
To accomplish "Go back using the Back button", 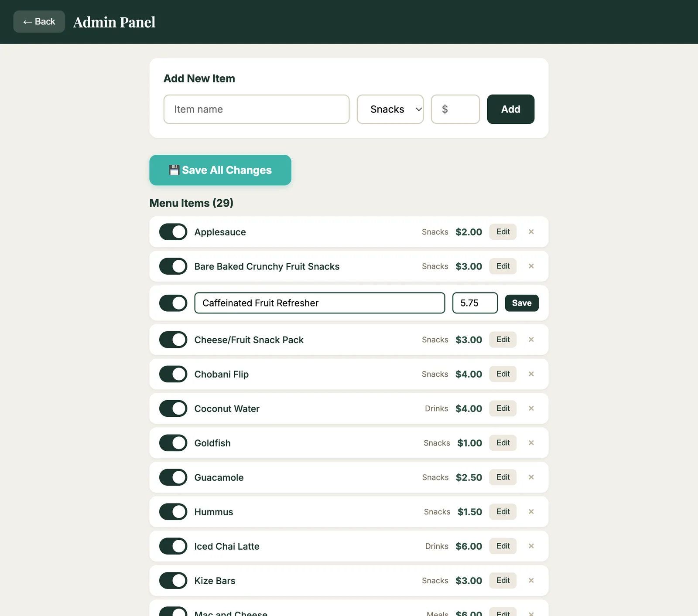I will [39, 22].
